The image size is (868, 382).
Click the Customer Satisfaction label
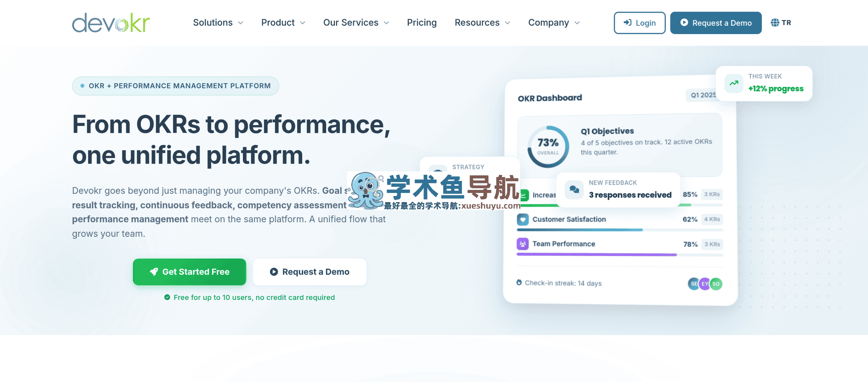coord(569,219)
